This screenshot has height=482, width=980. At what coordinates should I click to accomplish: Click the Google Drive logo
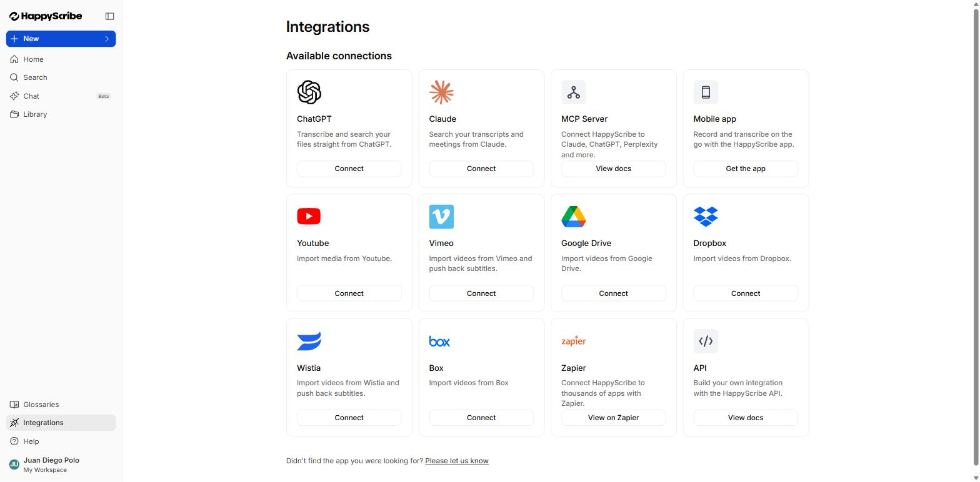tap(574, 217)
